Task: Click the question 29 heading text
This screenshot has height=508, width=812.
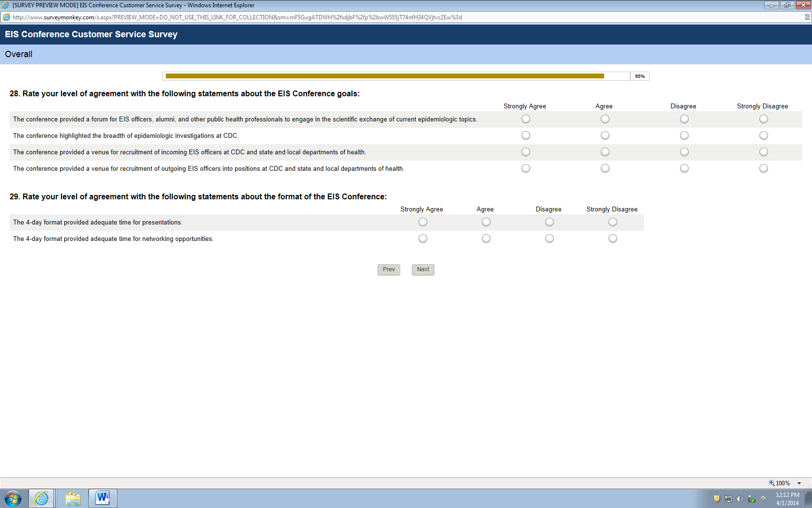Action: 198,196
